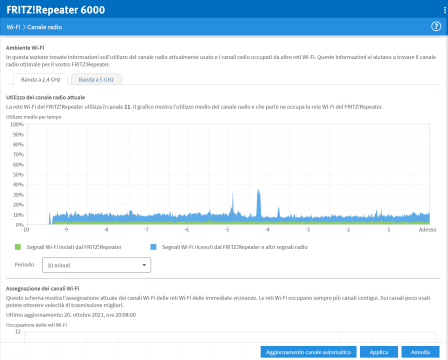
Task: Click the 50% label on chart axis
Action: pyautogui.click(x=18, y=175)
